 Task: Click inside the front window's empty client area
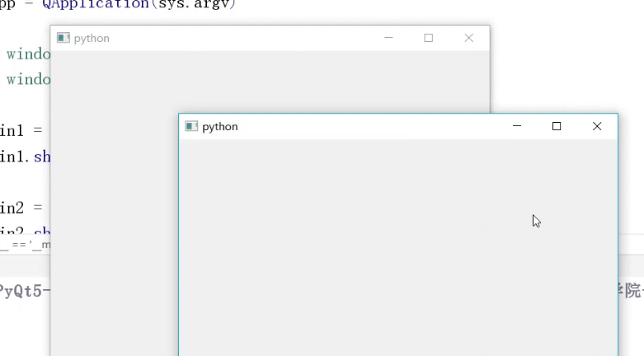tap(398, 247)
